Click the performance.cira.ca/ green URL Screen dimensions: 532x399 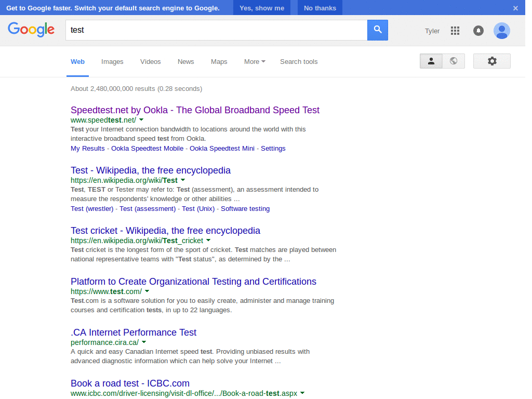coord(104,342)
